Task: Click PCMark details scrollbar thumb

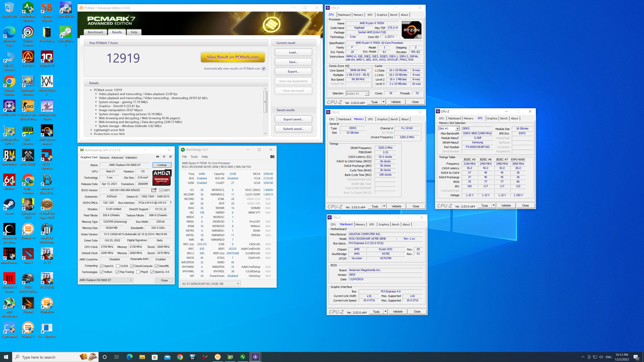Action: tap(265, 102)
